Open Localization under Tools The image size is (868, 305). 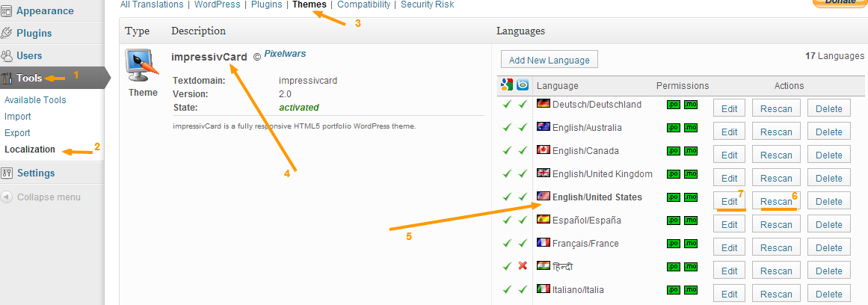30,150
